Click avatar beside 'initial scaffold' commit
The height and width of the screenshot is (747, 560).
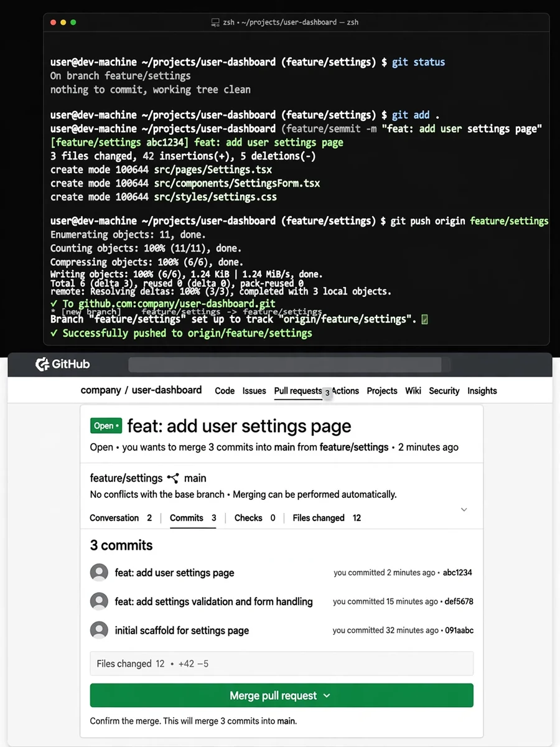coord(99,630)
